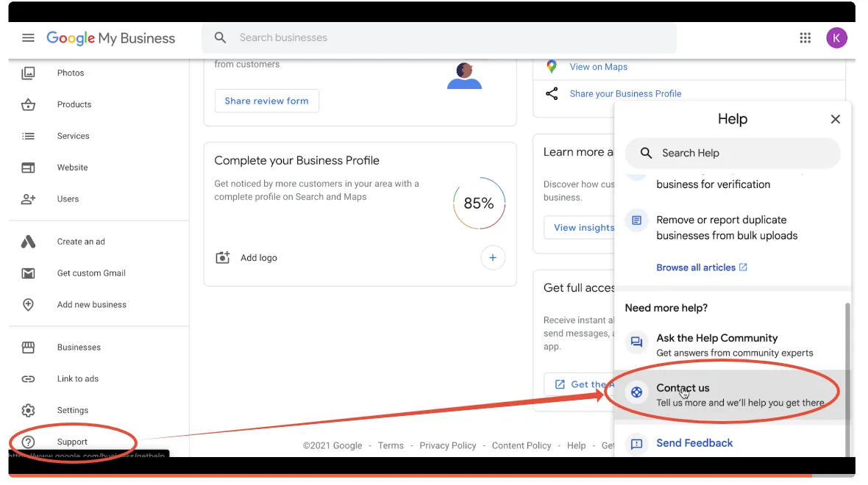Click the Users add-person icon

pyautogui.click(x=28, y=199)
